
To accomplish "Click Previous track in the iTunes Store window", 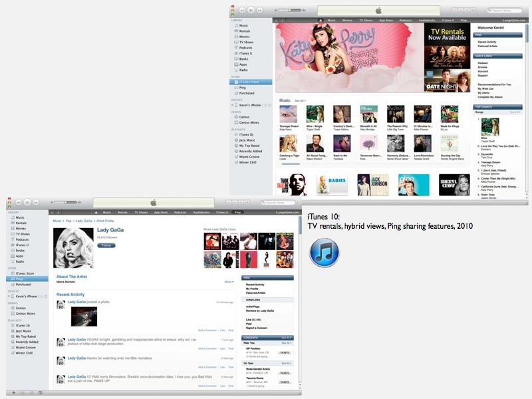I will (242, 11).
